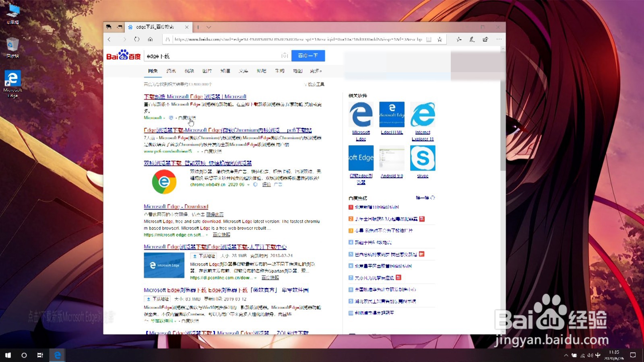Click the blue 百度一下 search button
This screenshot has height=362, width=644.
308,56
